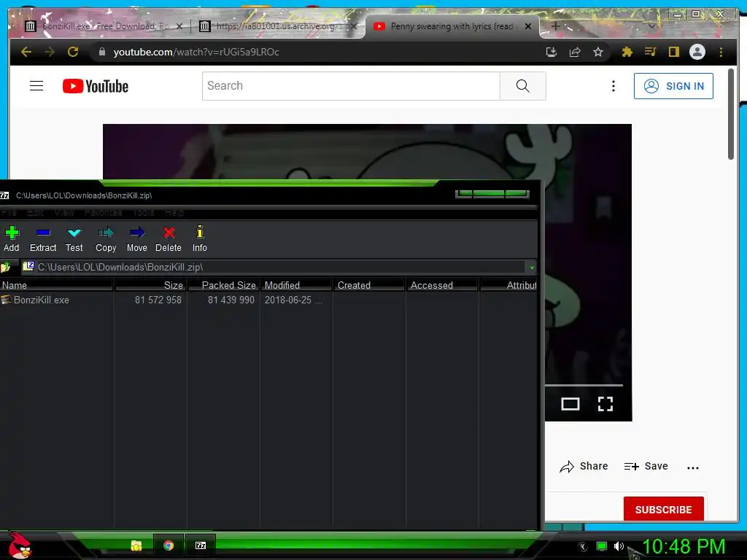Open the View menu in 7-Zip
The height and width of the screenshot is (560, 747).
(64, 212)
